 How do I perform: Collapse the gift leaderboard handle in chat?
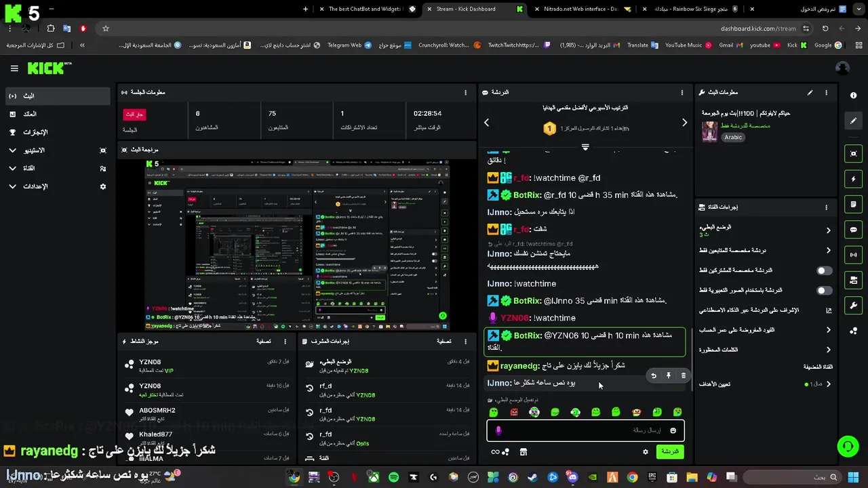tap(585, 146)
